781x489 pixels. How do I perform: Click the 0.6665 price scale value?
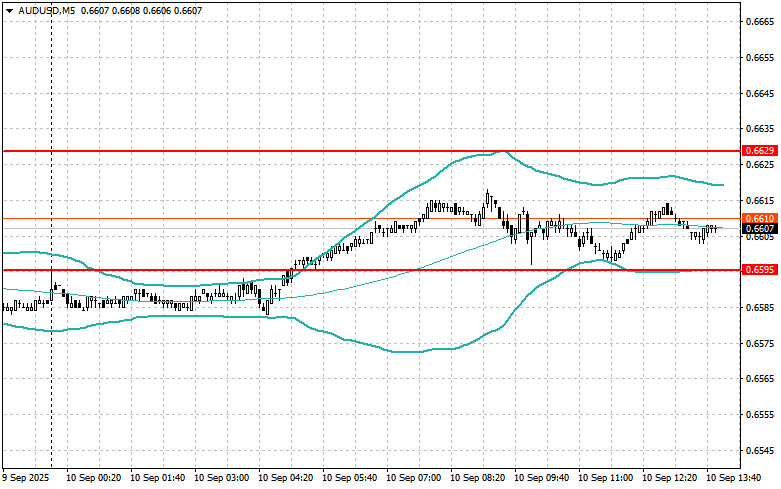(760, 21)
